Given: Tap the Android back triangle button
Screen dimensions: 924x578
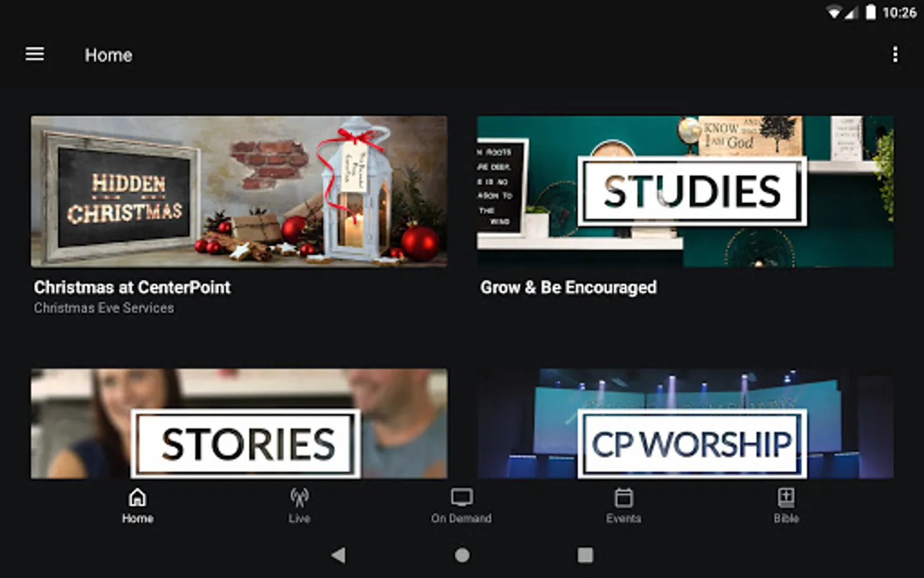Looking at the screenshot, I should click(338, 555).
